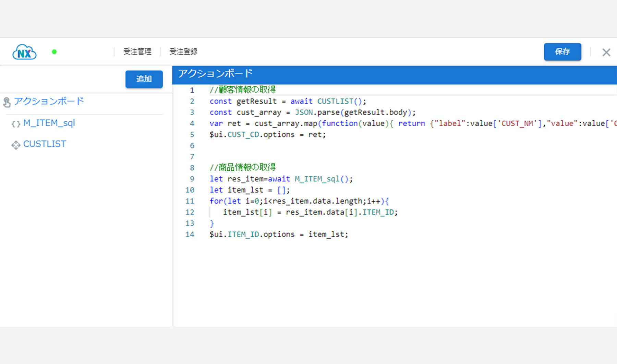Click line number 13 in the gutter
The width and height of the screenshot is (617, 364).
190,223
